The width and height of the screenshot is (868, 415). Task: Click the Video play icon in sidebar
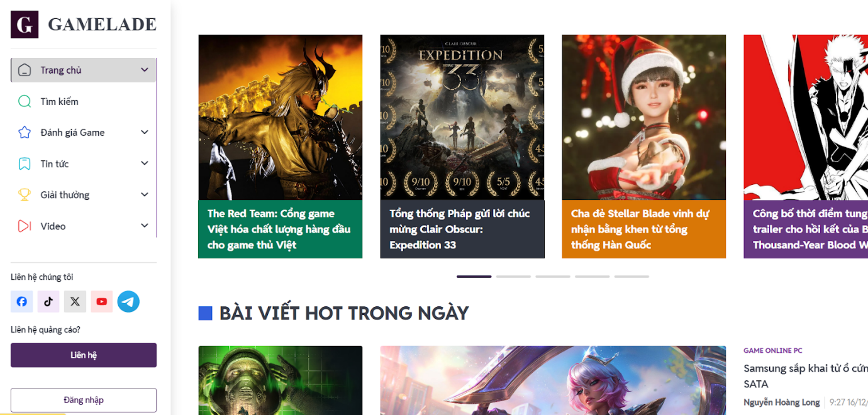coord(25,226)
